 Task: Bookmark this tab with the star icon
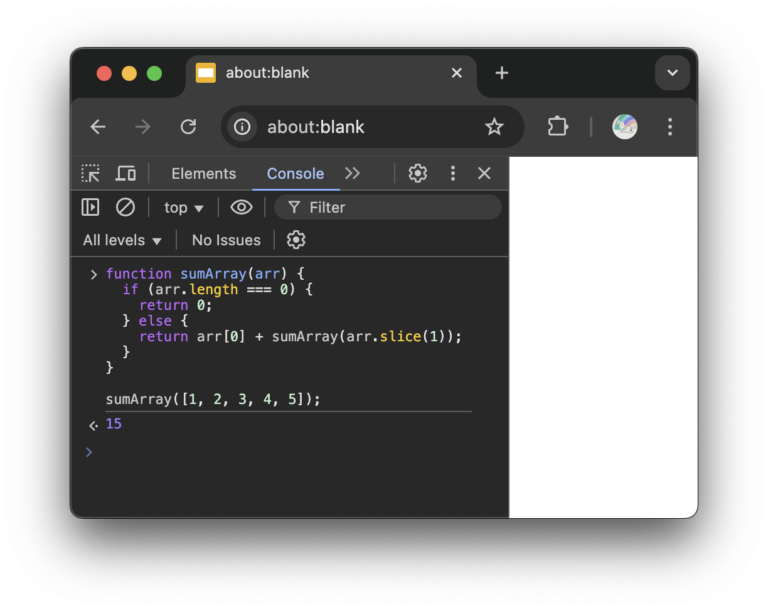pos(494,127)
